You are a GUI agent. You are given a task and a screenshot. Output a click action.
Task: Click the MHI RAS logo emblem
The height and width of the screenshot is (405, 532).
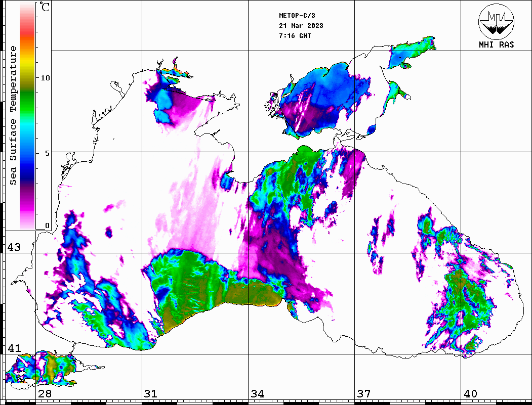coord(497,21)
